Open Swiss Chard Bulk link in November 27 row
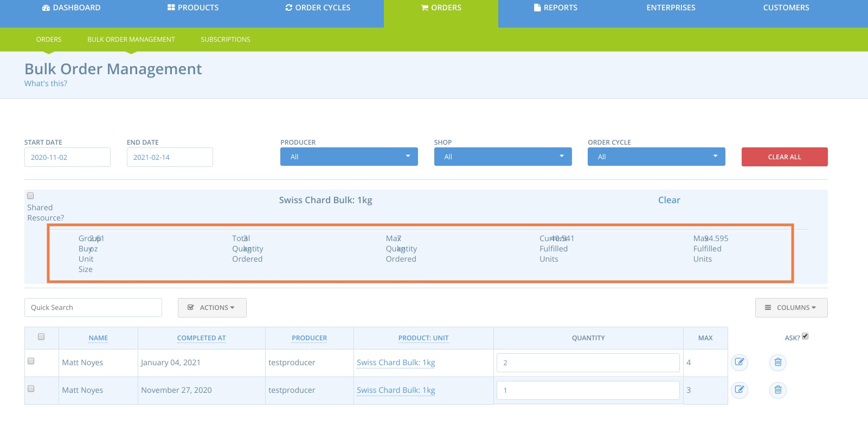Screen dimensions: 868x421 396,390
